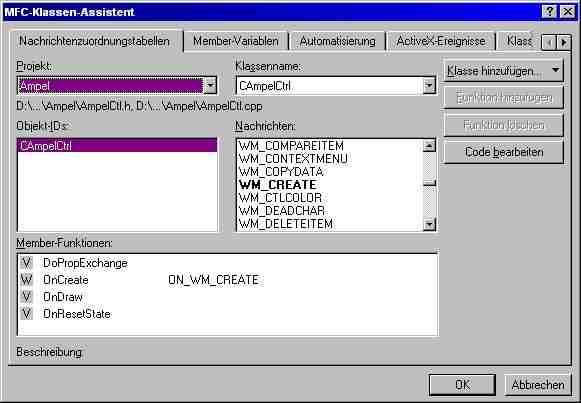Image resolution: width=581 pixels, height=403 pixels.
Task: Select the V icon beside OnDraw
Action: (x=26, y=297)
